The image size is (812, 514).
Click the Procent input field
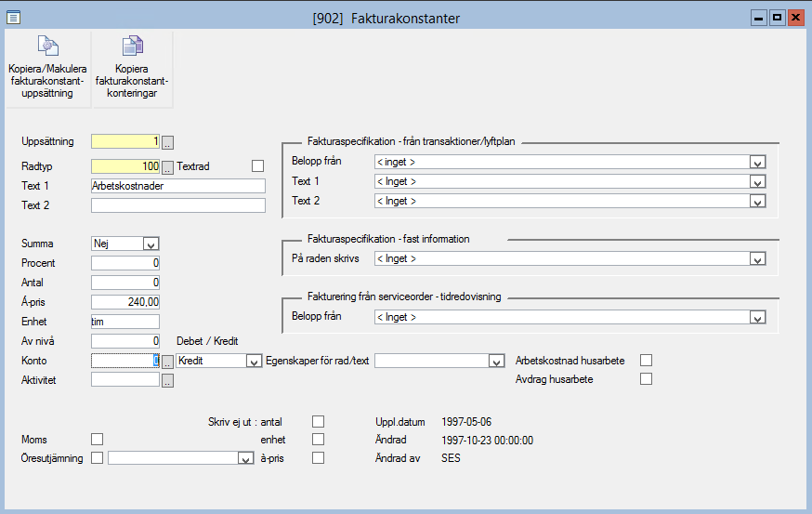pos(125,263)
